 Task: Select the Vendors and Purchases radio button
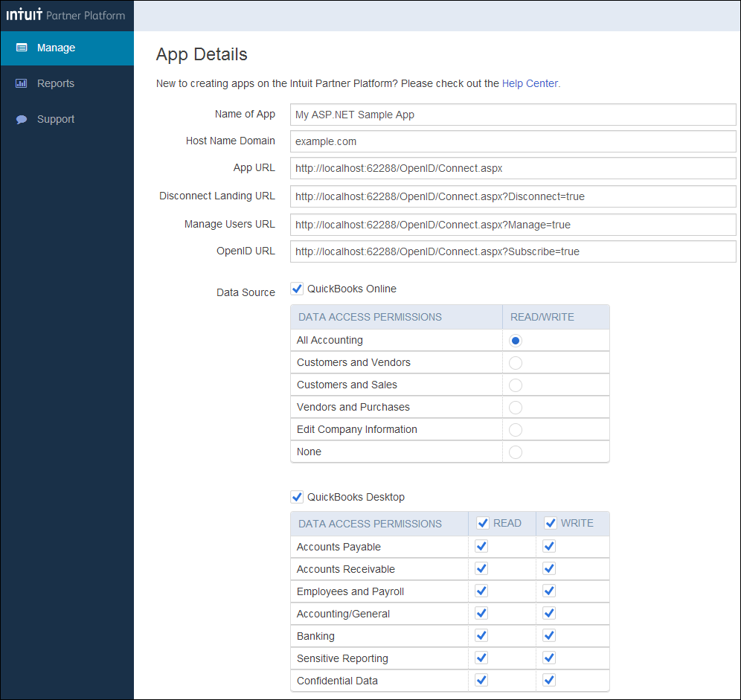[515, 408]
